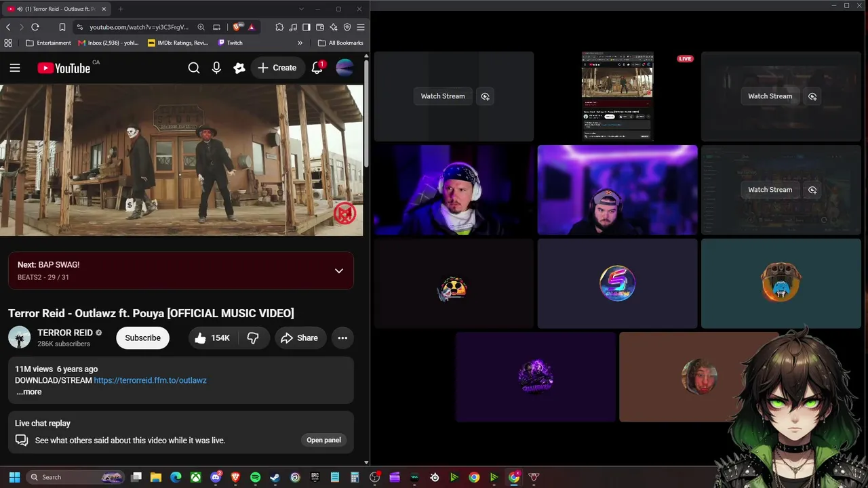Screen dimensions: 868x488
Task: Zoom the page with the magnifier icon
Action: (201, 27)
